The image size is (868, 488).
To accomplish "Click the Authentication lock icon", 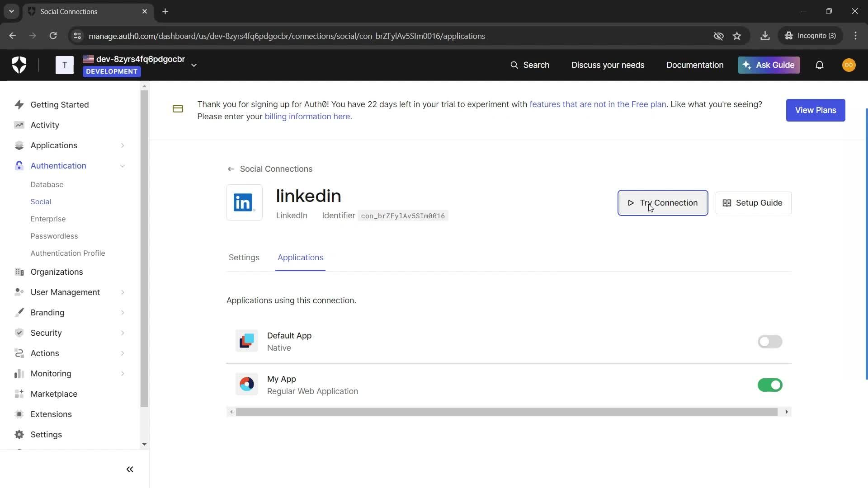I will [x=19, y=166].
